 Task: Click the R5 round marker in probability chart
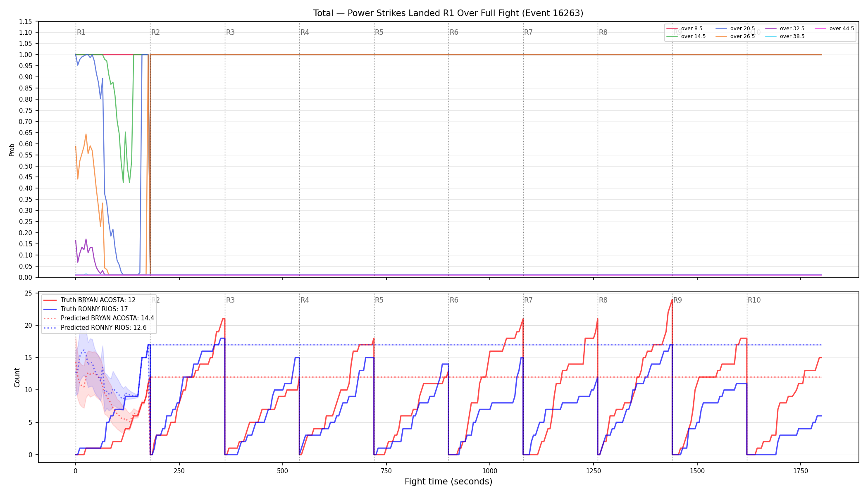tap(379, 32)
